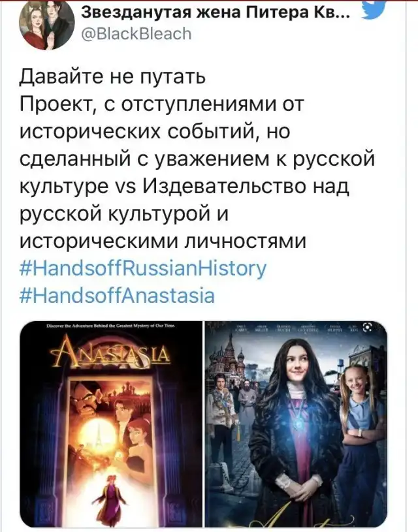Click the visual search lens icon on poster
This screenshot has height=532, width=418.
click(368, 328)
